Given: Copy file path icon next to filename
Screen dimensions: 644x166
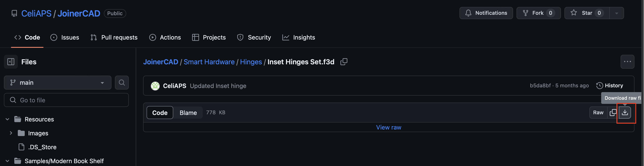Looking at the screenshot, I should [x=344, y=62].
